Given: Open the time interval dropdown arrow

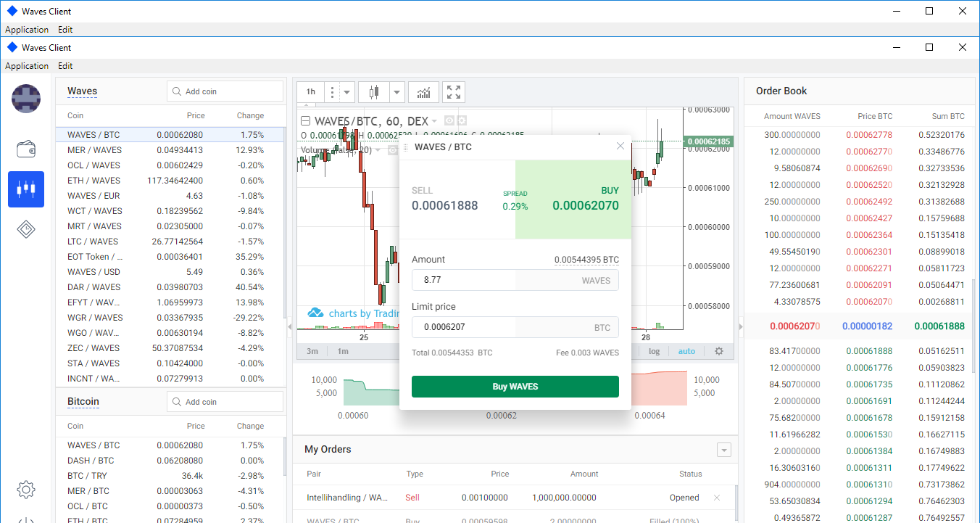Looking at the screenshot, I should coord(346,92).
